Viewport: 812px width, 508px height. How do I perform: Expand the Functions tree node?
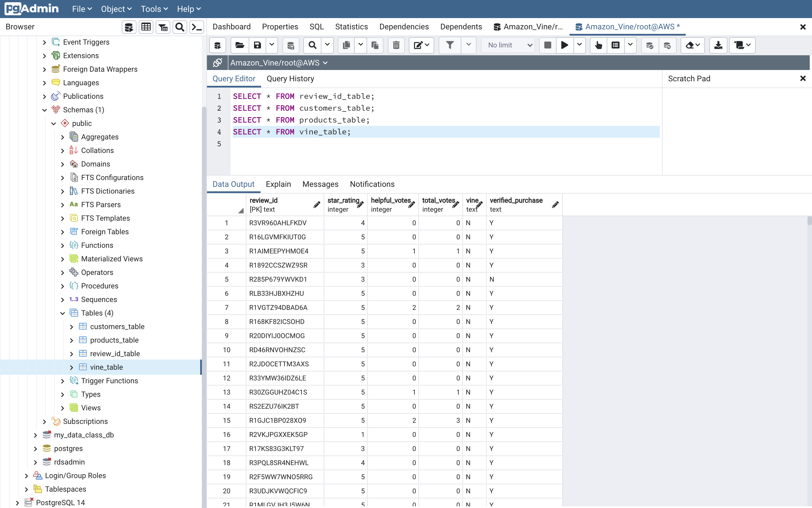62,246
